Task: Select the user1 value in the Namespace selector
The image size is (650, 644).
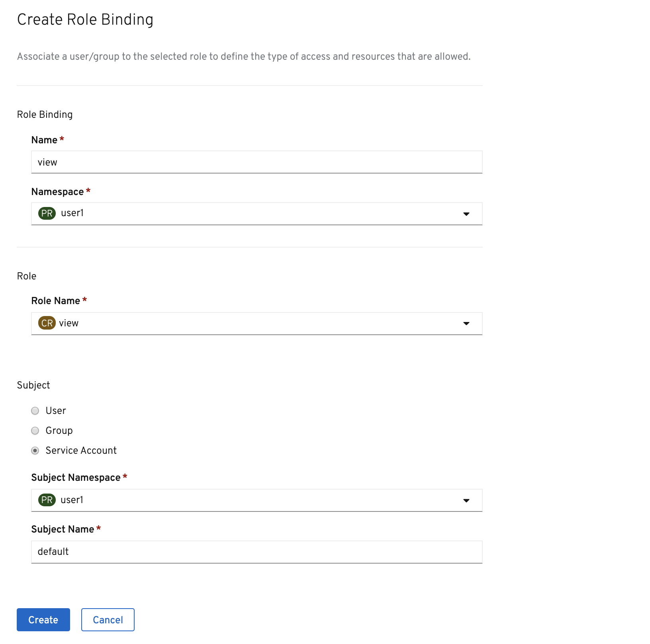Action: click(72, 213)
